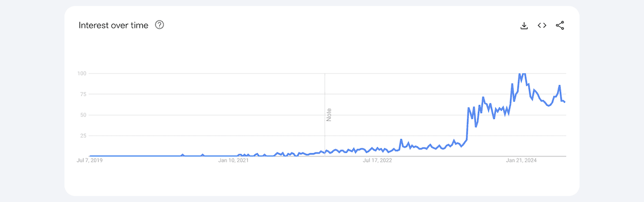The height and width of the screenshot is (202, 644).
Task: Select the vertical Note label on chart
Action: 329,114
